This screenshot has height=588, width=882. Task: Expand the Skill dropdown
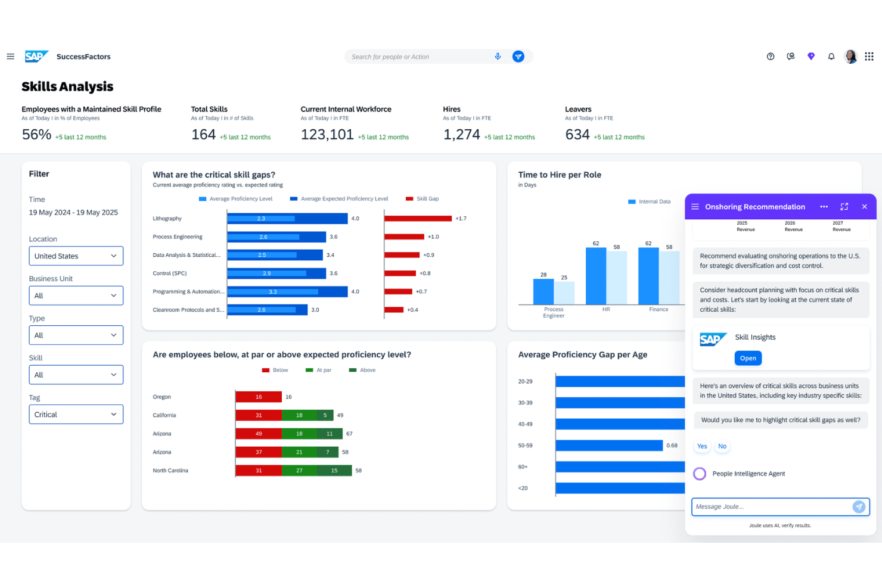[76, 375]
